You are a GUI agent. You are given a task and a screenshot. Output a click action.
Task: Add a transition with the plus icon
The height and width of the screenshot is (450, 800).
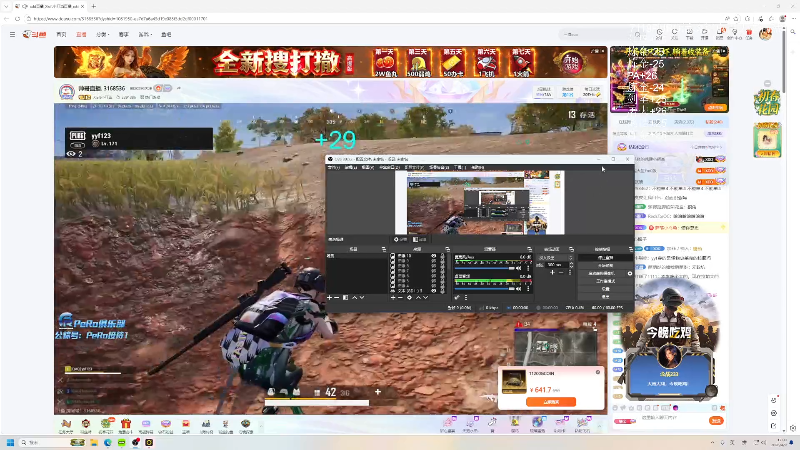[553, 272]
